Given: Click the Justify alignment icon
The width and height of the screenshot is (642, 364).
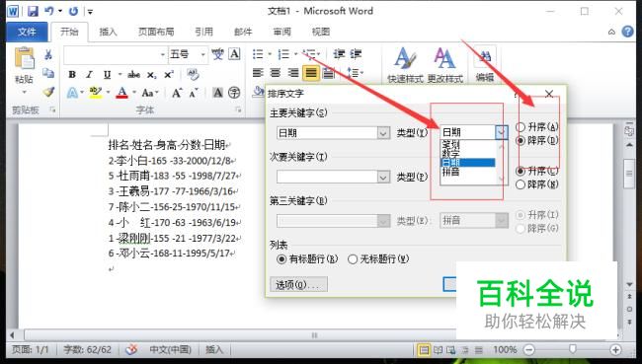Looking at the screenshot, I should tap(311, 73).
